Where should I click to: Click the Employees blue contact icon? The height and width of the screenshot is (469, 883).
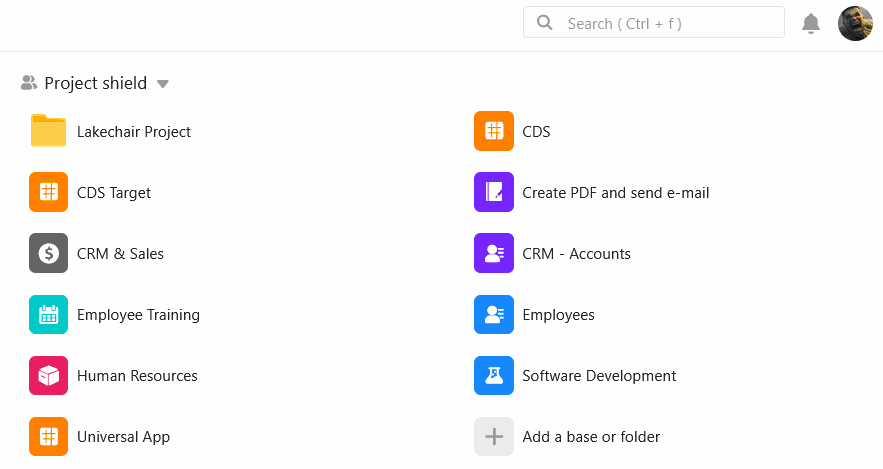(x=493, y=315)
